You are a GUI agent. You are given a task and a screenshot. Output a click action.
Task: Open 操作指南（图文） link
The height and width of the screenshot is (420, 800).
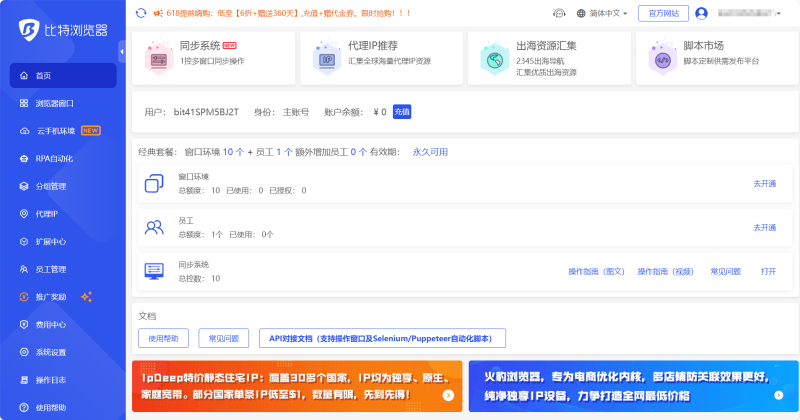[x=596, y=271]
